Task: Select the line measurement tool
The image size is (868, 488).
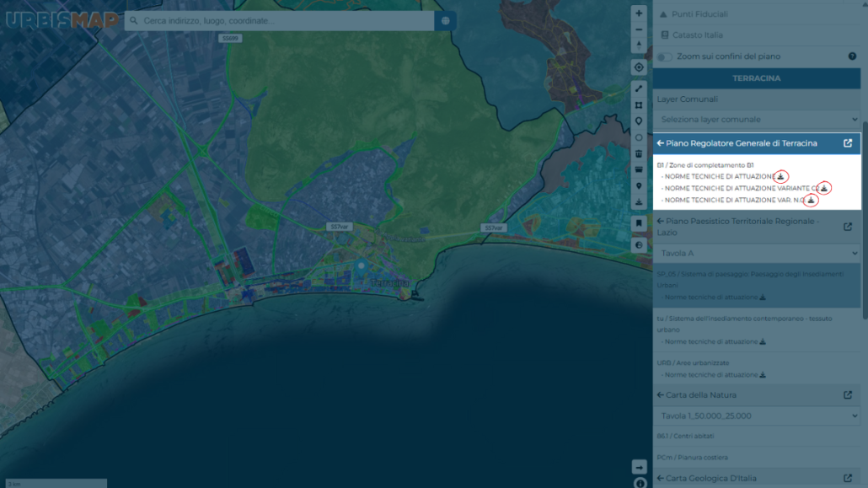Action: pos(639,88)
